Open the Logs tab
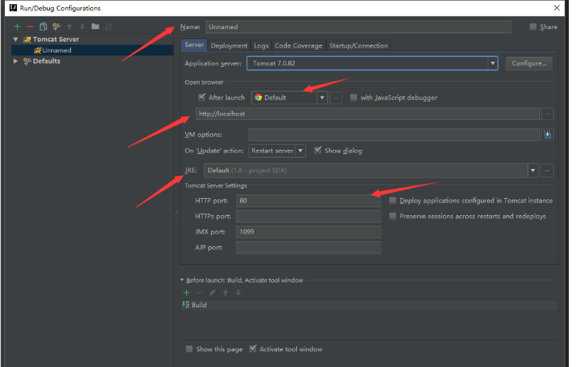The width and height of the screenshot is (588, 367). click(x=261, y=45)
